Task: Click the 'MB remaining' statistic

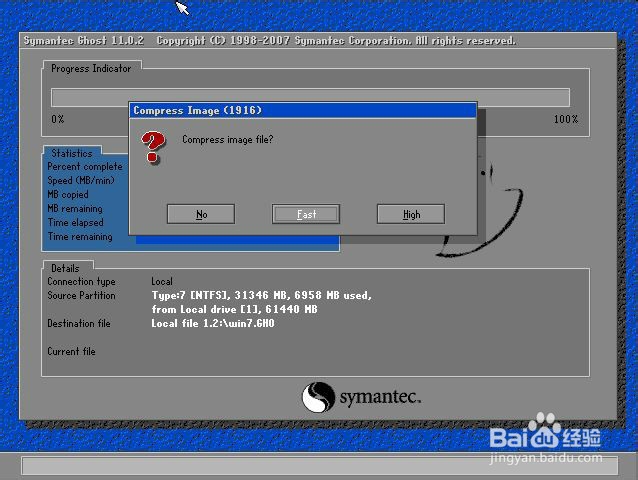Action: 75,208
